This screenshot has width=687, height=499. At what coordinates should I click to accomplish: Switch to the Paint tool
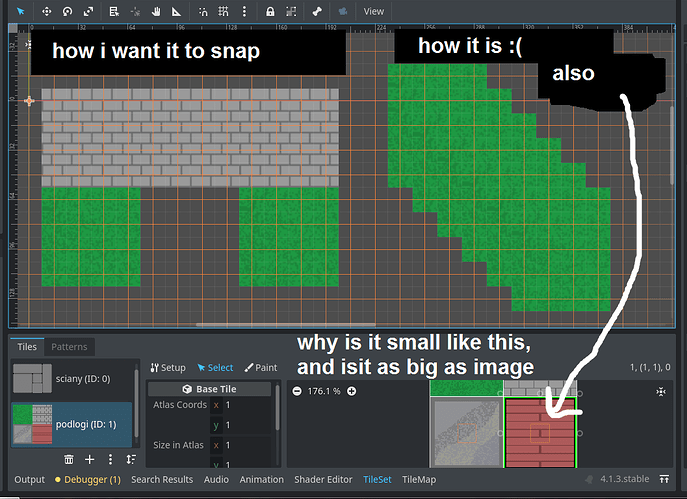(x=261, y=368)
